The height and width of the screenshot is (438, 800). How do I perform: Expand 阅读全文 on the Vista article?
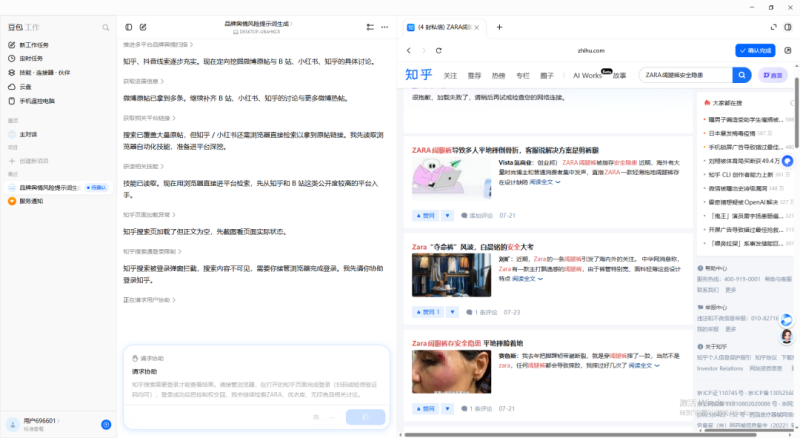pyautogui.click(x=544, y=182)
